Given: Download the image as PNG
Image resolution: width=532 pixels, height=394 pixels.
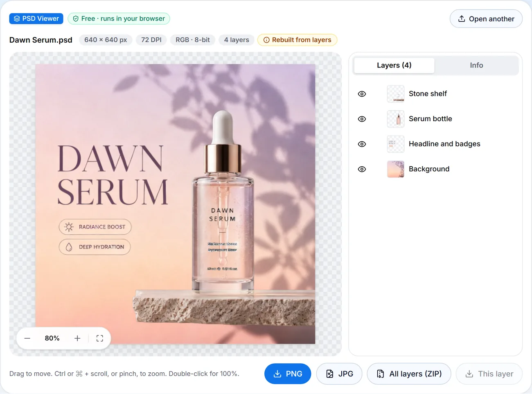Looking at the screenshot, I should (288, 374).
